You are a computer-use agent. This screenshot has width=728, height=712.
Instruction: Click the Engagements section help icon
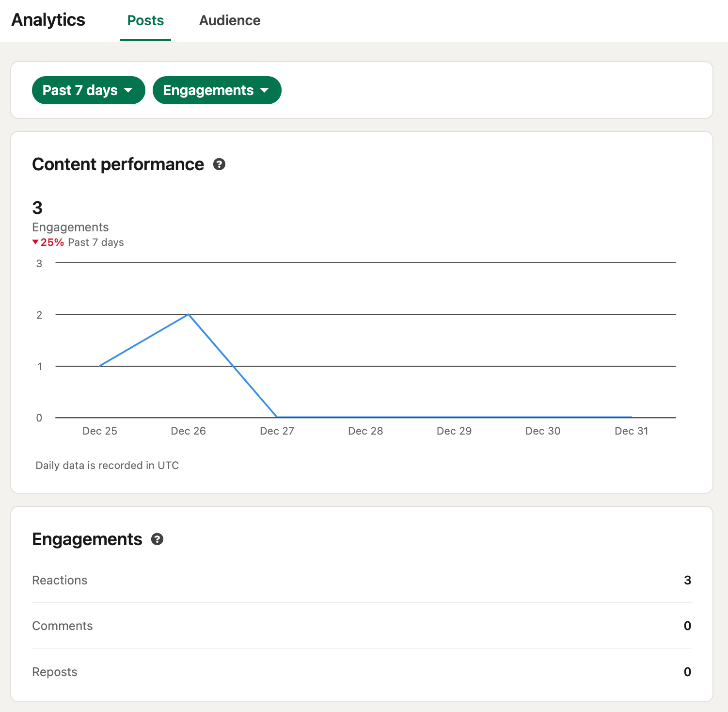point(157,539)
